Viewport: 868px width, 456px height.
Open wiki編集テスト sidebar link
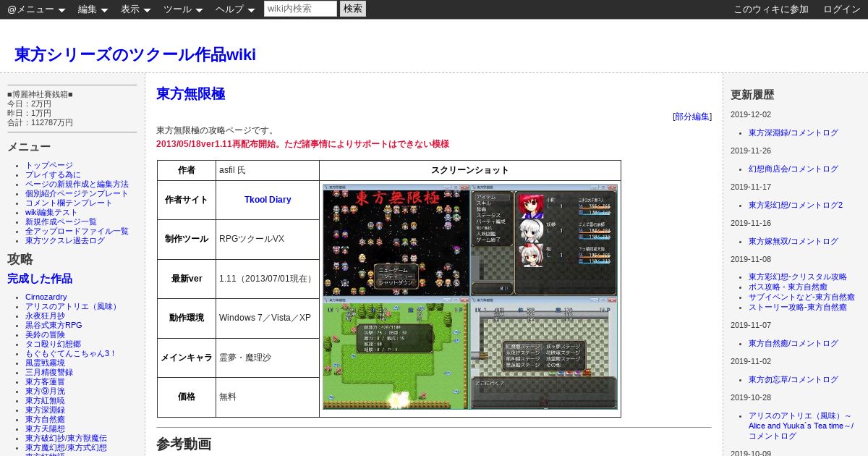(x=51, y=213)
